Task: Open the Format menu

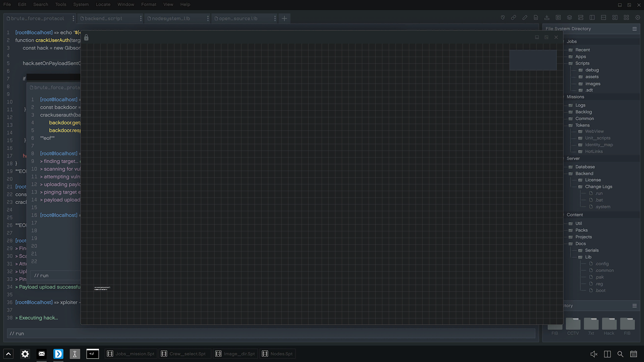Action: pos(149,4)
